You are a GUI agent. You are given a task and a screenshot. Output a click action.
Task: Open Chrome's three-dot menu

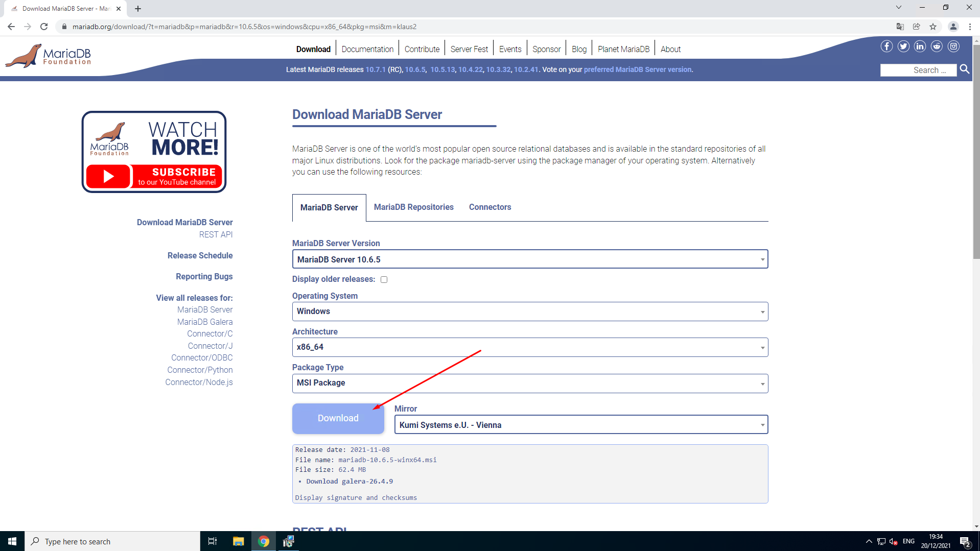970,27
